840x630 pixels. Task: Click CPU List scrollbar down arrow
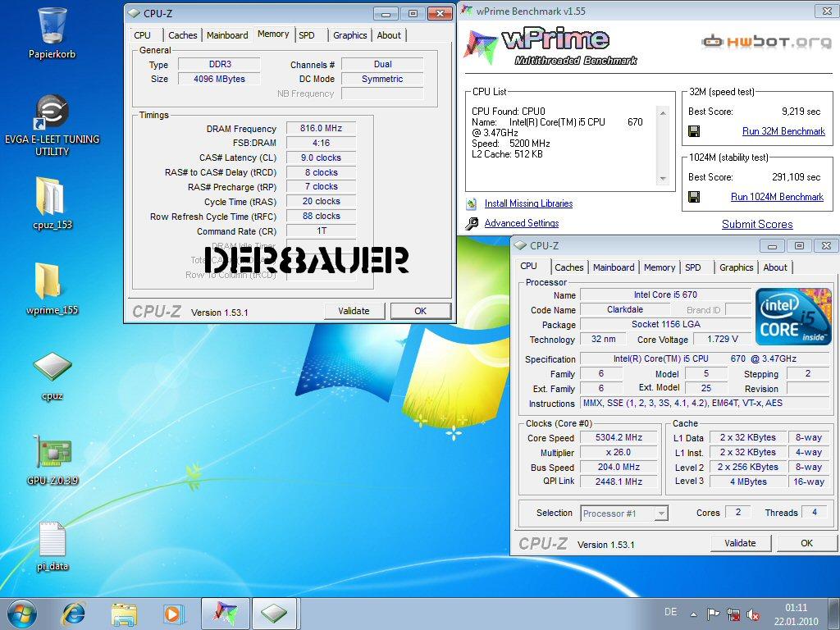663,178
